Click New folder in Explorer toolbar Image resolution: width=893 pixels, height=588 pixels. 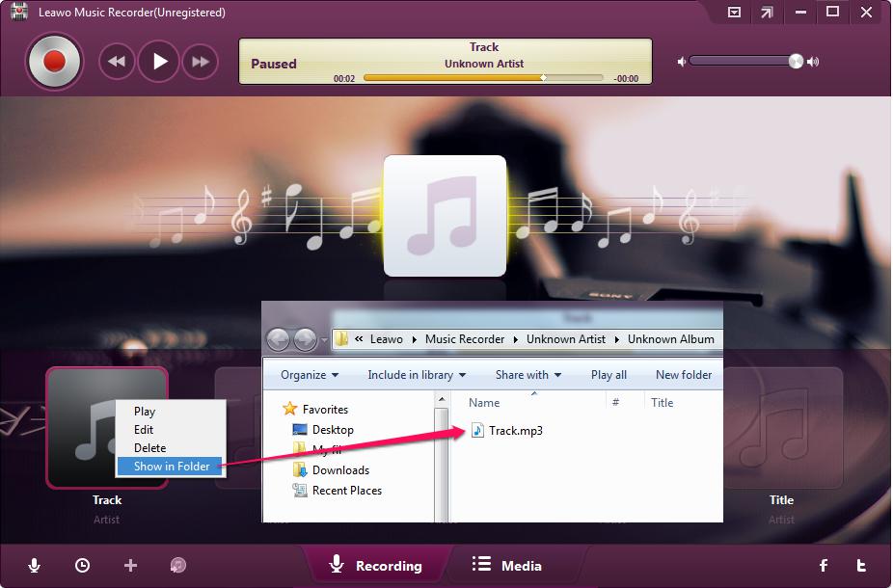pos(684,375)
